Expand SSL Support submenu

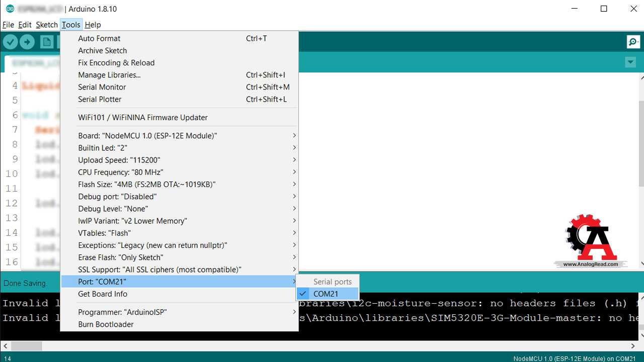pos(179,269)
